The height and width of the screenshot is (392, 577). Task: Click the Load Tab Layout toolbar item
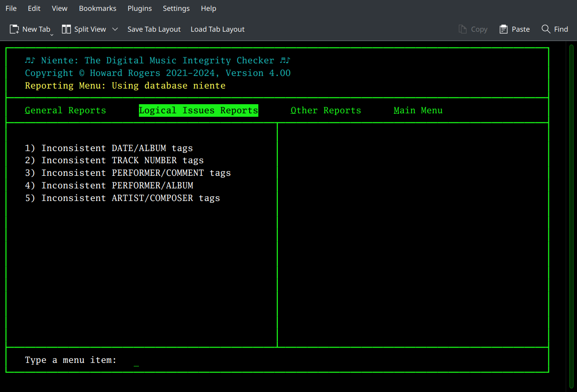(x=217, y=29)
